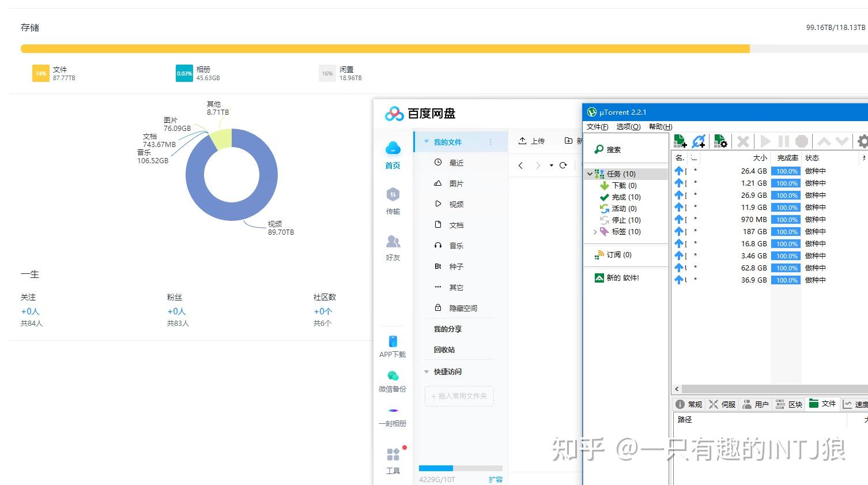Click the µTorrent stop icon
Viewport: 868px width, 485px height.
pyautogui.click(x=802, y=141)
